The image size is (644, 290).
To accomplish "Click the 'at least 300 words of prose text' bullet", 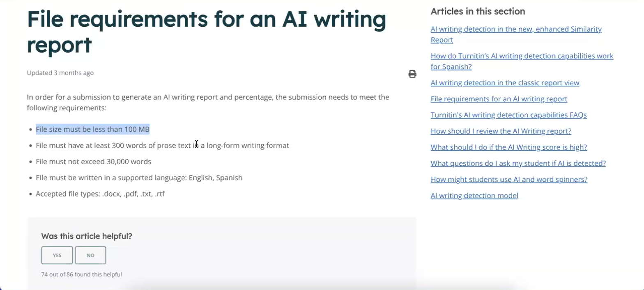I will pyautogui.click(x=162, y=146).
